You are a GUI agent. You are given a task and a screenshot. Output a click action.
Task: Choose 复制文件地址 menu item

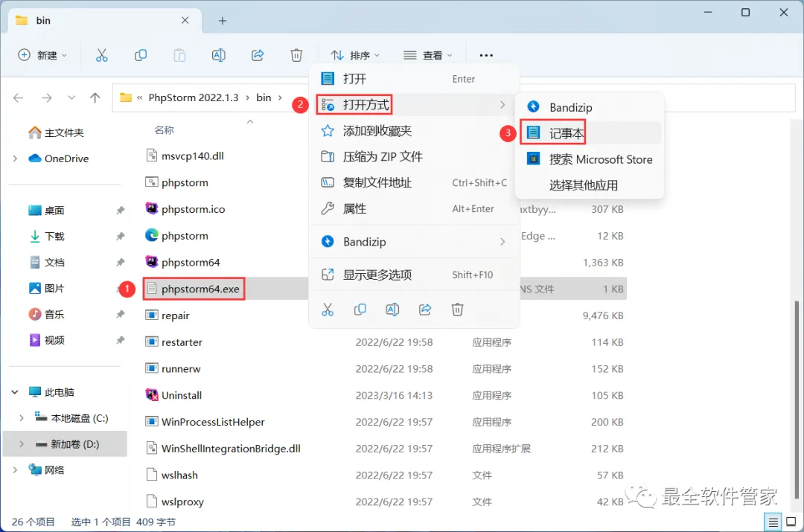coord(415,183)
